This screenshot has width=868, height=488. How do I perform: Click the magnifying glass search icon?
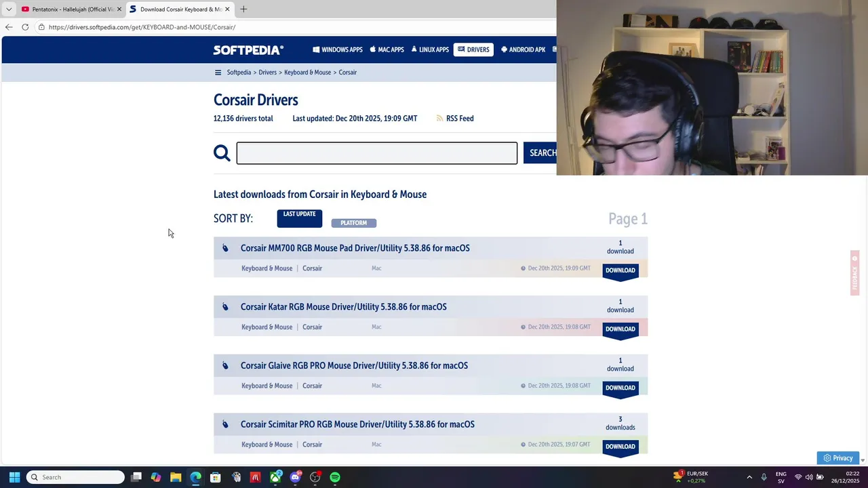(x=222, y=153)
